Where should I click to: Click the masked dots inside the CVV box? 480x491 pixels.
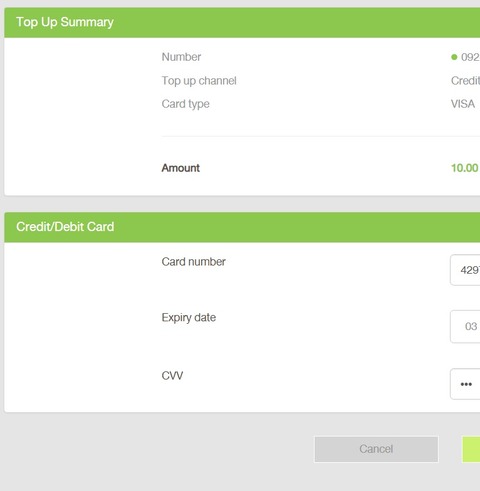(466, 384)
